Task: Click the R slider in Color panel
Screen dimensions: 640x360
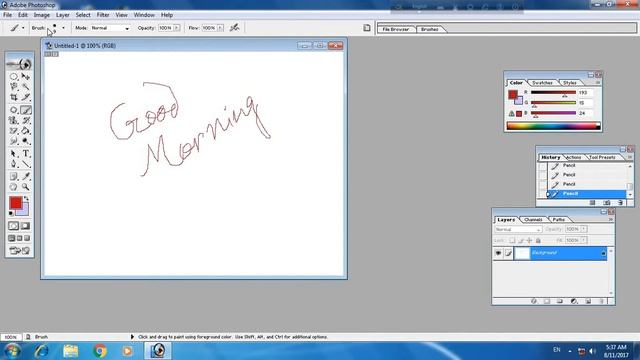Action: [553, 93]
